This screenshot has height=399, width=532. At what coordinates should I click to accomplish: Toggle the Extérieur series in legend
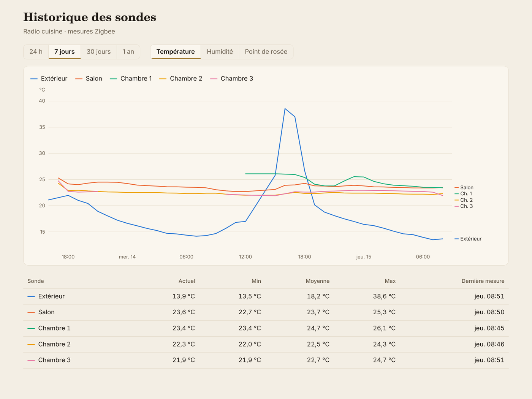[x=49, y=79]
